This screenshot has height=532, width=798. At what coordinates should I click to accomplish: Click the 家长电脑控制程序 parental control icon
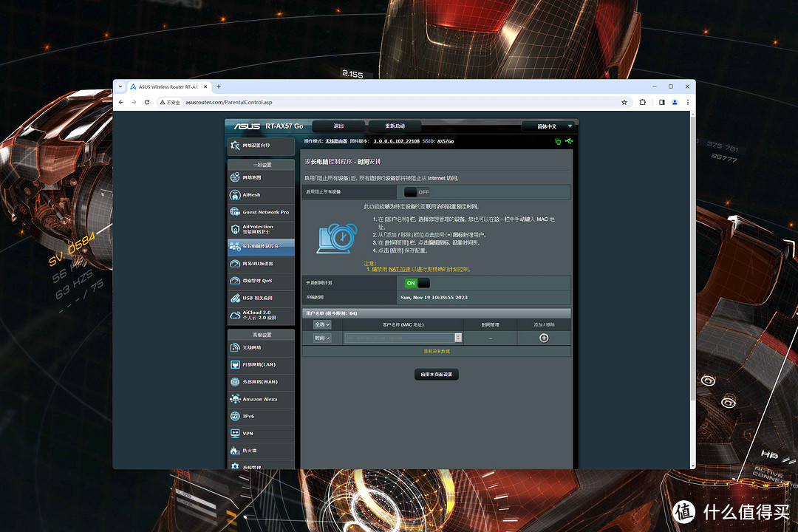coord(235,246)
